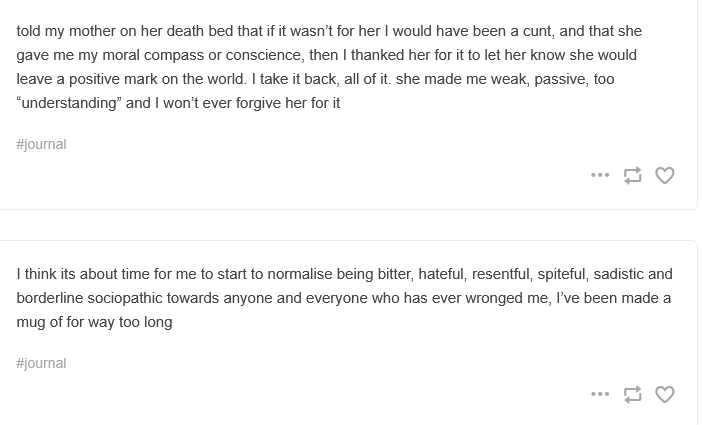Image resolution: width=702 pixels, height=425 pixels.
Task: Click 'mug of for way too long' text
Action: click(x=94, y=322)
